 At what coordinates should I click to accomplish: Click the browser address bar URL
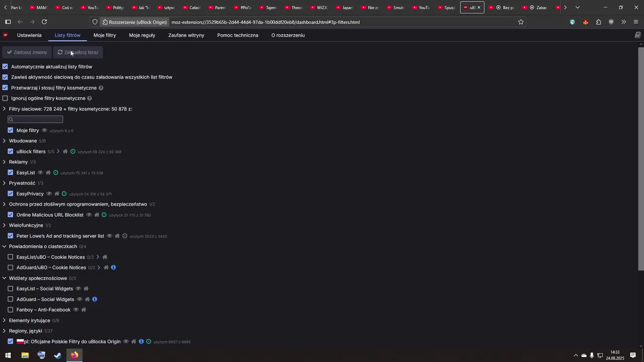click(265, 22)
